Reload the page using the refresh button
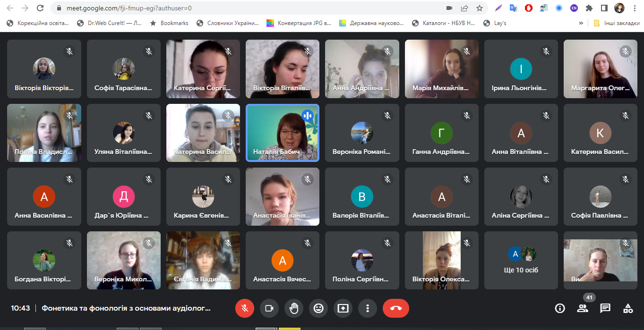The width and height of the screenshot is (644, 330). coord(40,8)
